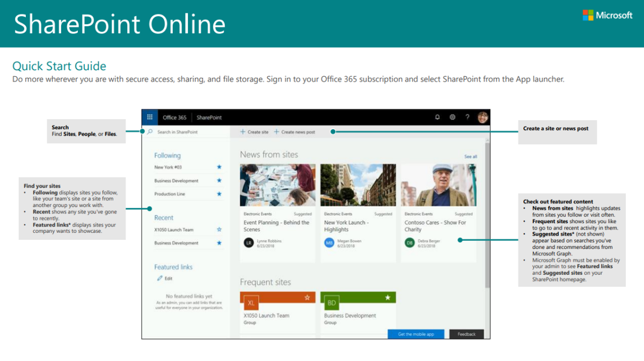
Task: Click the user profile picture
Action: [482, 117]
